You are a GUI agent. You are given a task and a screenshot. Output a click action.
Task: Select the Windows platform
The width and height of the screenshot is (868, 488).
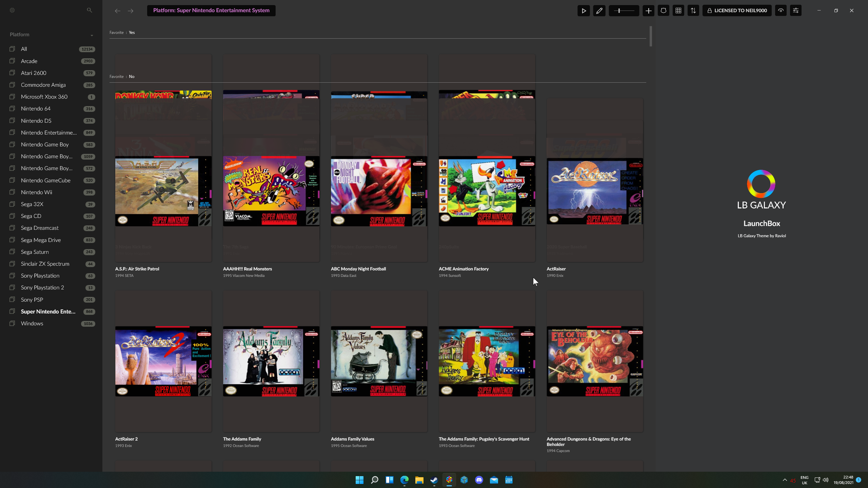point(52,323)
